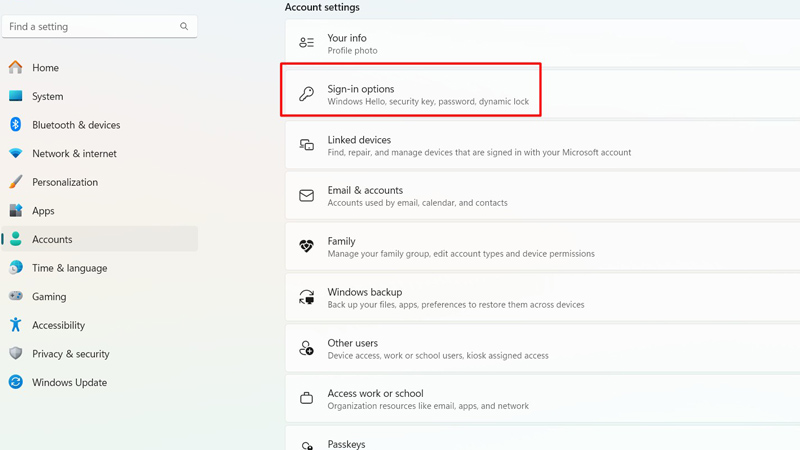Click the Accounts person icon
800x450 pixels.
[15, 239]
